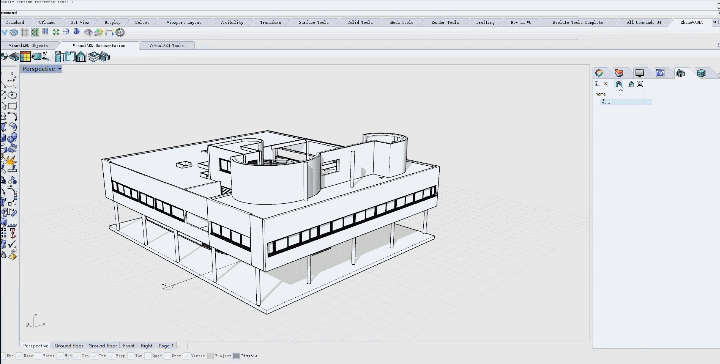The height and width of the screenshot is (364, 720).
Task: Open the Render Tools toolbar tab
Action: tap(445, 22)
